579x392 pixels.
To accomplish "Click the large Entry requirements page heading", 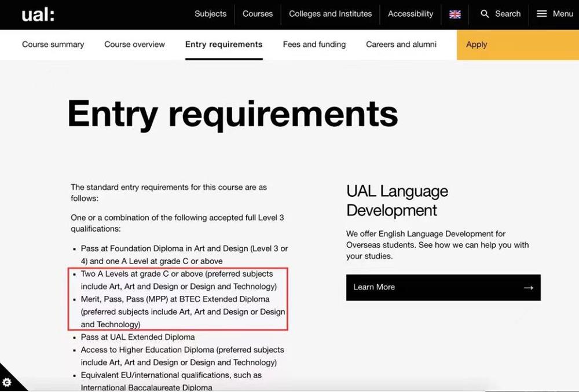I will 233,114.
